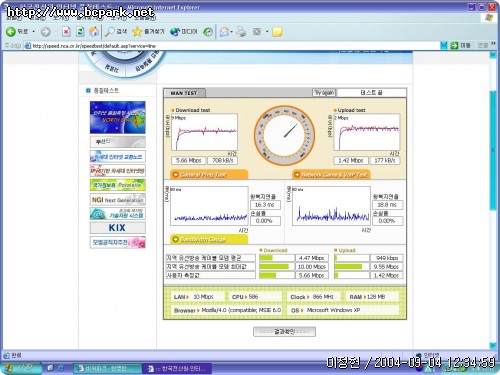This screenshot has height=375, width=500.
Task: Open the NGI Next Generation banner
Action: 118,200
